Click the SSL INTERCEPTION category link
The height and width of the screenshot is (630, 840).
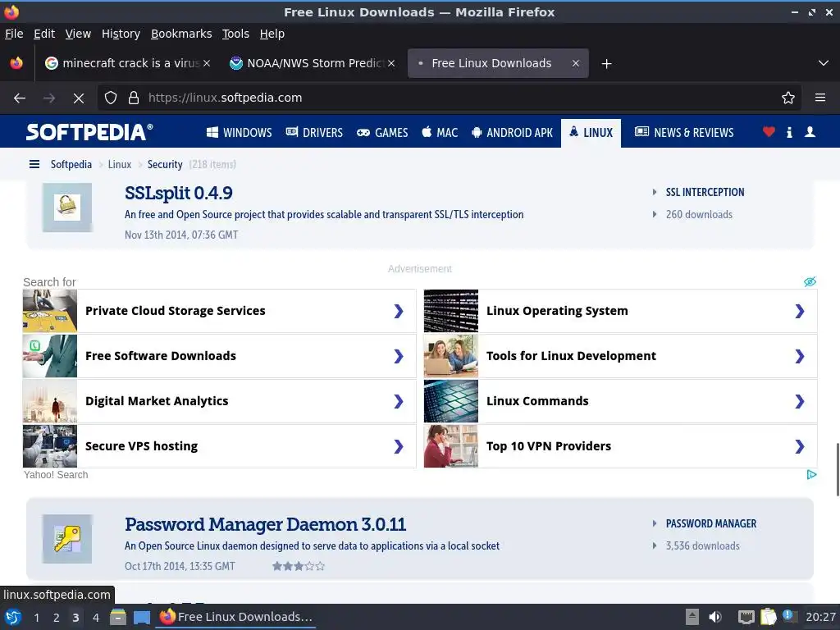[705, 192]
